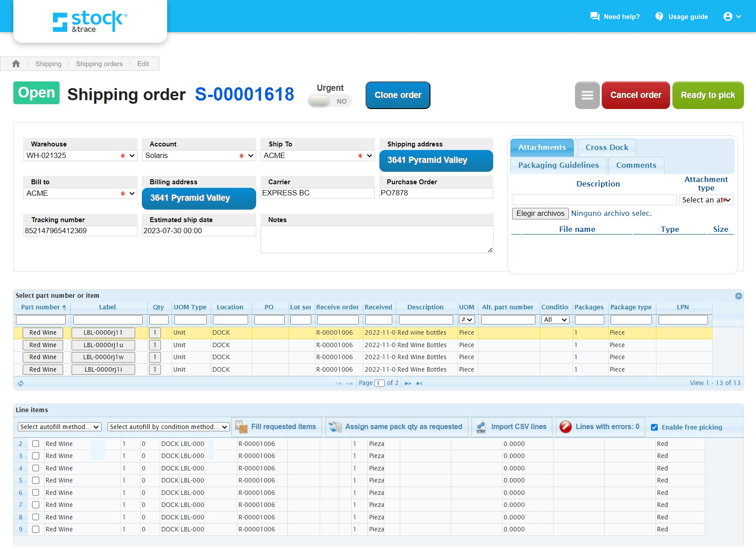The image size is (756, 547).
Task: Switch Urgent toggle to YES
Action: [x=330, y=101]
